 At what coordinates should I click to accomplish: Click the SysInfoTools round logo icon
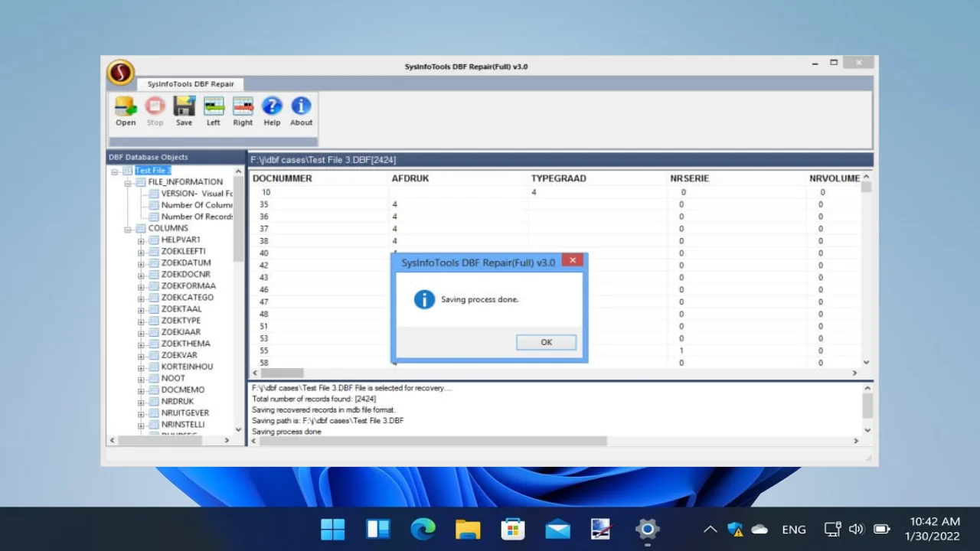(120, 73)
